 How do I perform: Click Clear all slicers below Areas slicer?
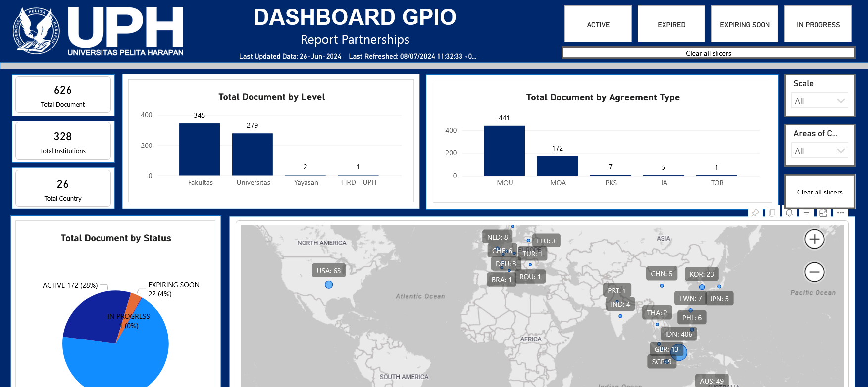[x=819, y=192]
